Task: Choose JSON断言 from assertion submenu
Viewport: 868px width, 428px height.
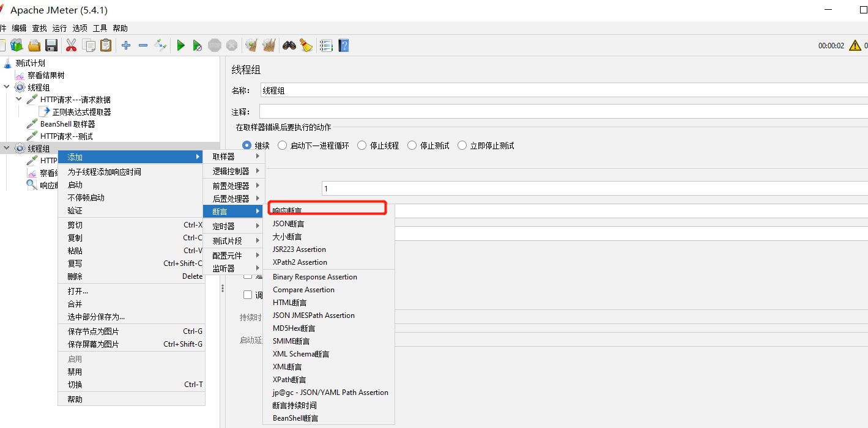Action: [x=329, y=224]
